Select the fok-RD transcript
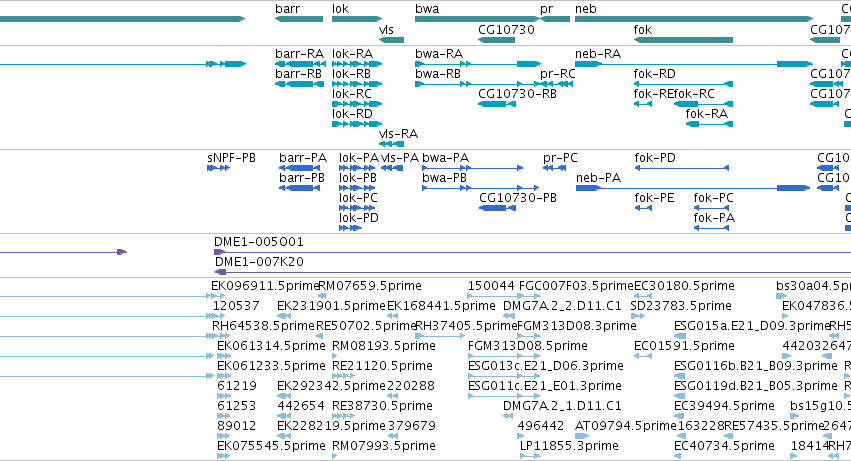Viewport: 851px width, 461px height. (x=683, y=84)
